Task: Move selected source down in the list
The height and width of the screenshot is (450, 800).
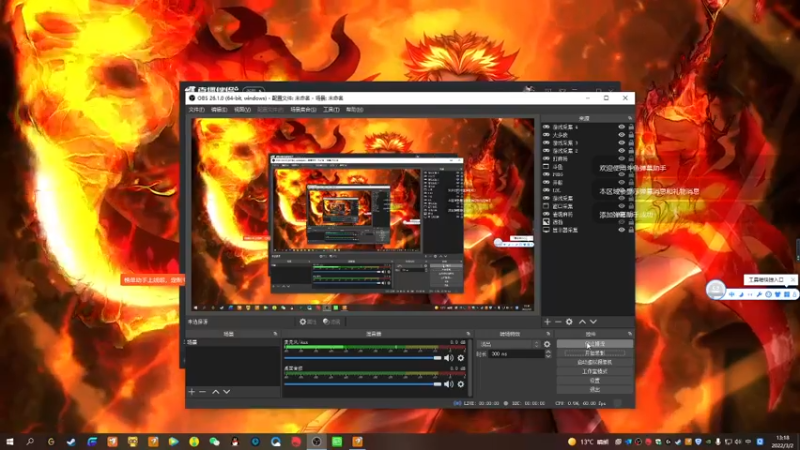Action: coord(593,322)
